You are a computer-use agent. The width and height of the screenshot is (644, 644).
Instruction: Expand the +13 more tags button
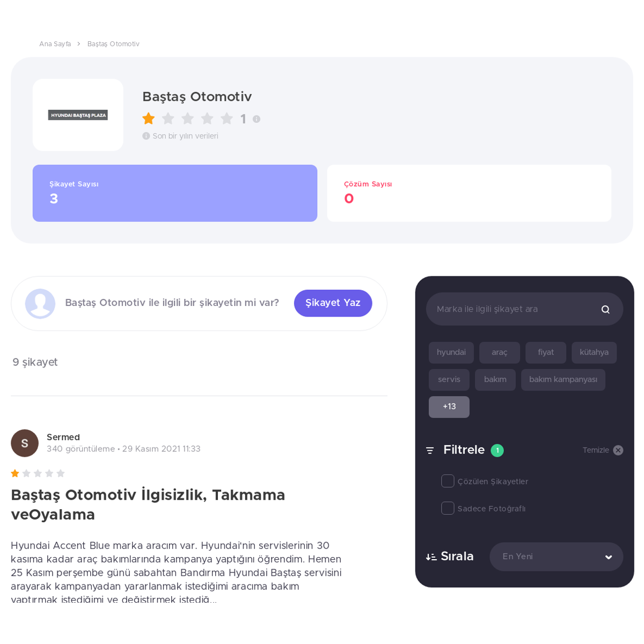point(449,407)
